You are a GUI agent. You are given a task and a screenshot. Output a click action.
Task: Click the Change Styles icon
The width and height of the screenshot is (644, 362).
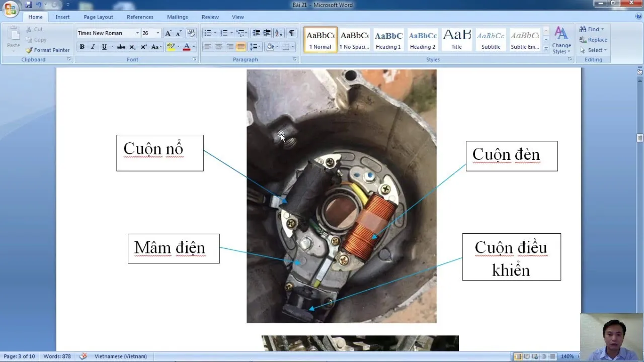point(561,40)
